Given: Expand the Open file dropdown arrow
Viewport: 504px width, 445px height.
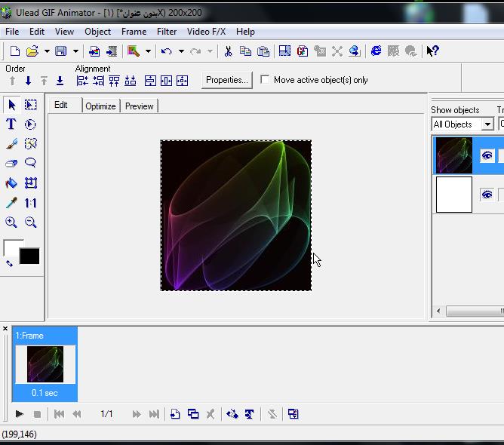Looking at the screenshot, I should (47, 51).
